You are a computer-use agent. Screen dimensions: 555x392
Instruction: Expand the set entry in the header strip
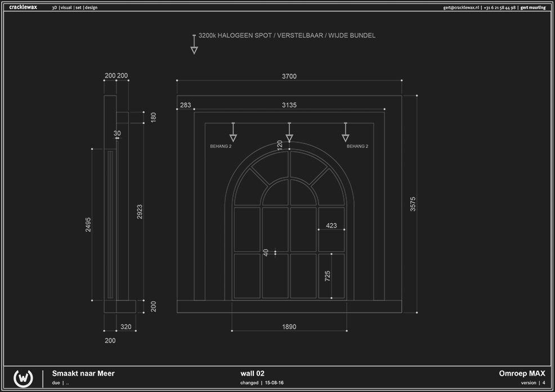point(79,7)
